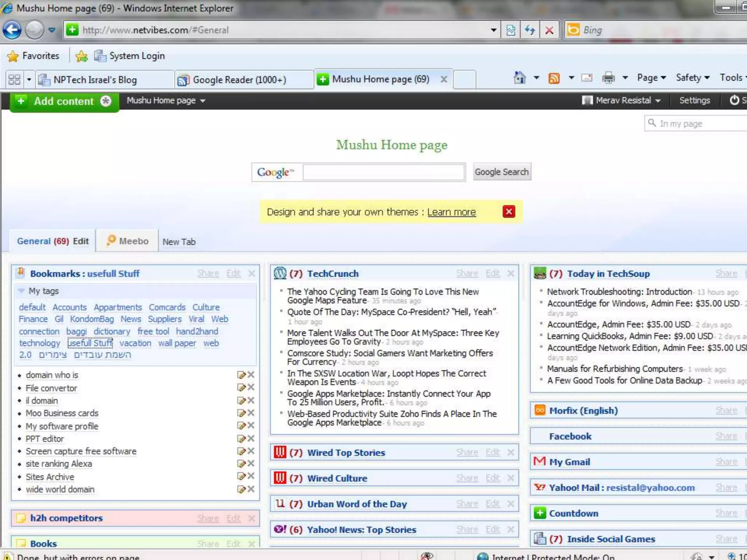Click New Tab in the dashboard tabs
The height and width of the screenshot is (560, 747).
click(x=179, y=242)
